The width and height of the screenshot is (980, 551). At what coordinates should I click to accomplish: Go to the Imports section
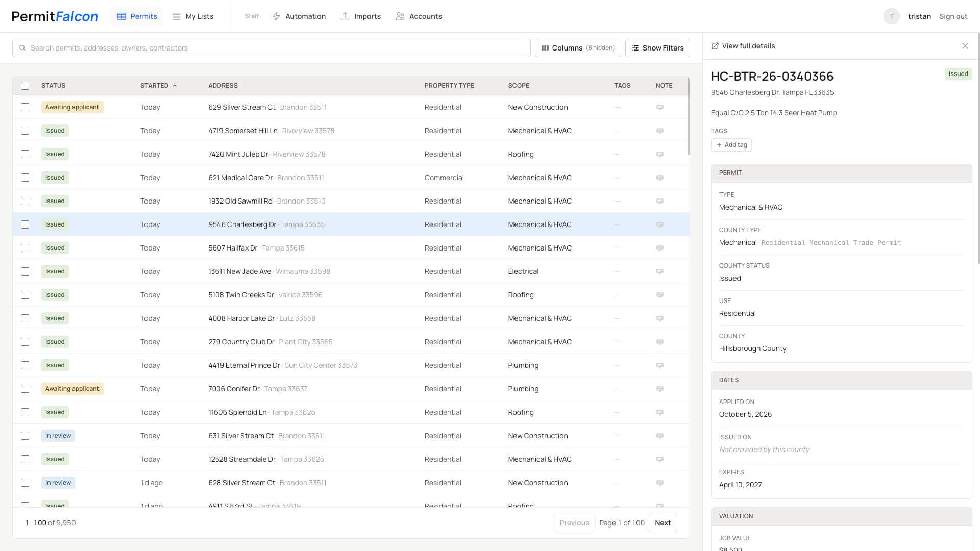360,16
